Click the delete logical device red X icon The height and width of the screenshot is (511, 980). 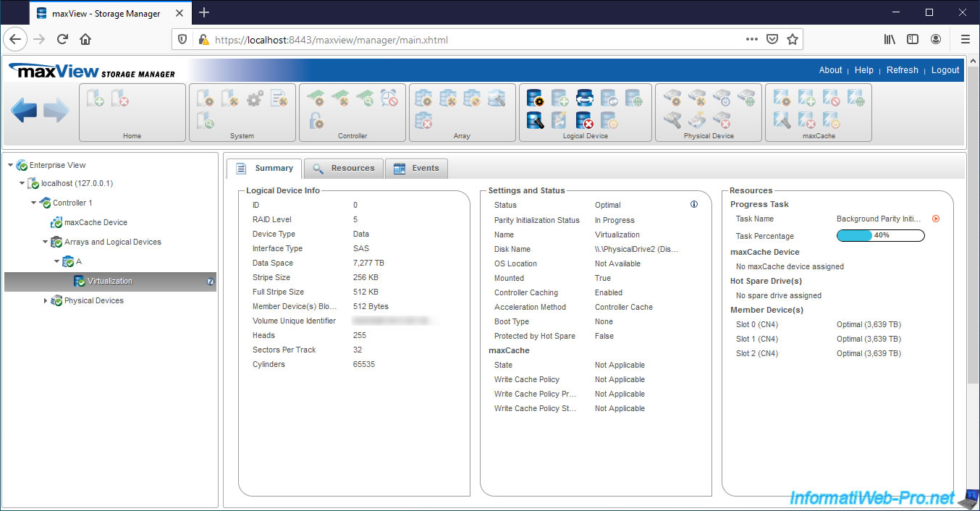pos(585,120)
